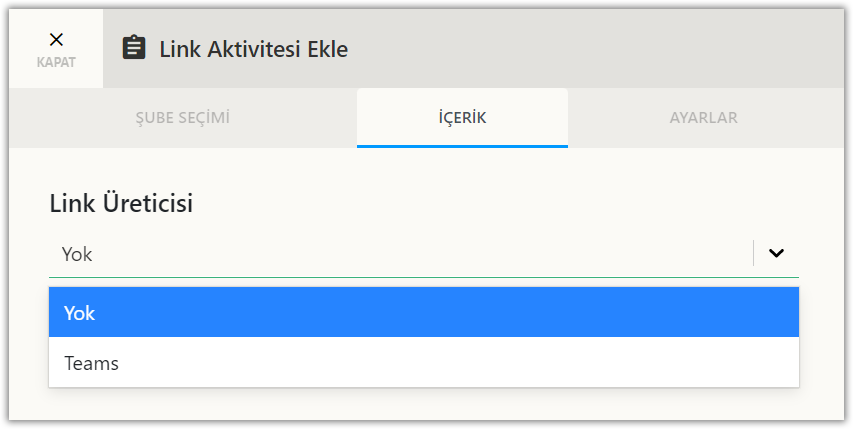Click the Link Üreticisi heading
The width and height of the screenshot is (853, 429).
pos(121,203)
